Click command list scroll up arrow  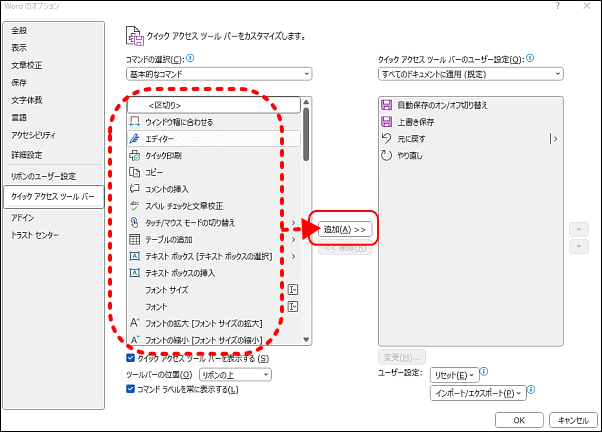[x=306, y=102]
